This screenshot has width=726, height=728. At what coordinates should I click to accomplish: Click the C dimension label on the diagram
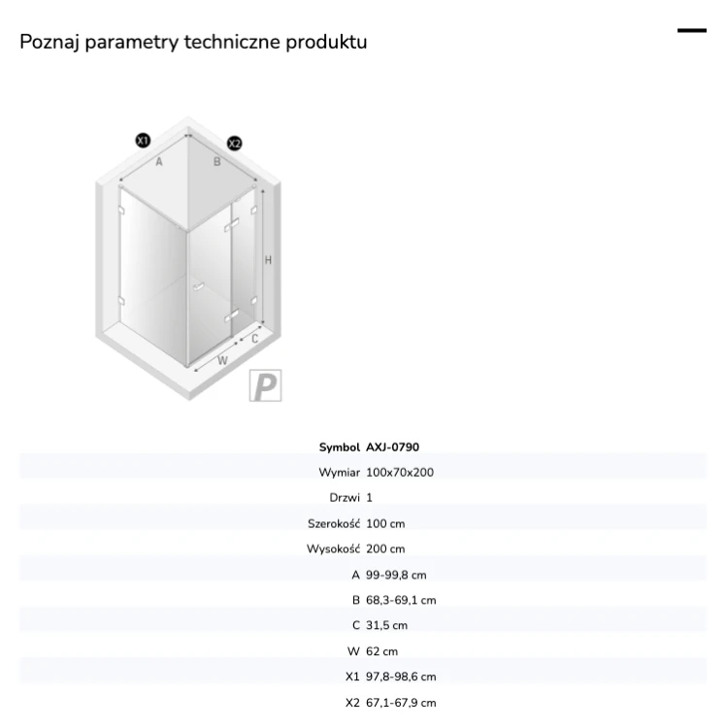tap(254, 339)
